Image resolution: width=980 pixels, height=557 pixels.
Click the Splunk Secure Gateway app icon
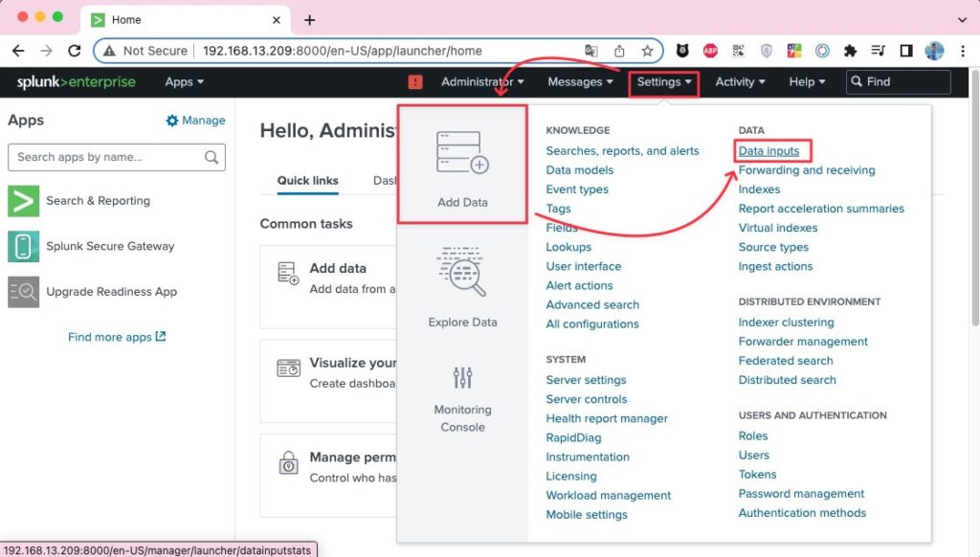[23, 246]
